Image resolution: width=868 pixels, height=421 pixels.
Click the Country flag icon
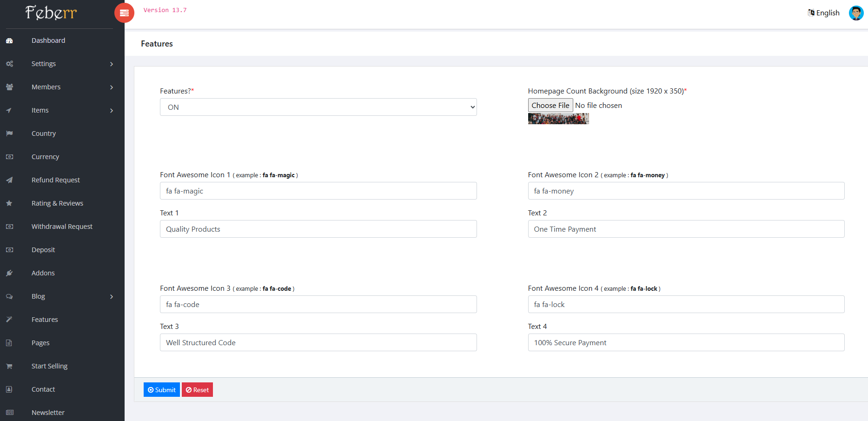pyautogui.click(x=9, y=134)
